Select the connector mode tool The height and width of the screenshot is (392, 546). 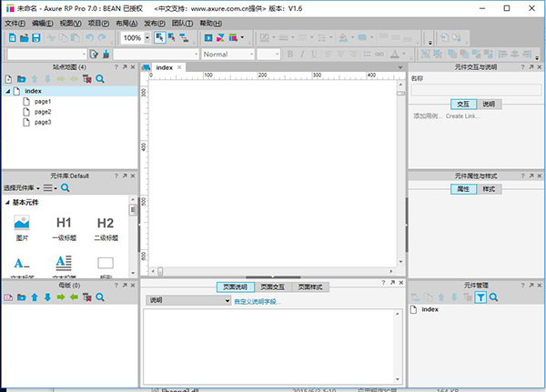tap(184, 37)
